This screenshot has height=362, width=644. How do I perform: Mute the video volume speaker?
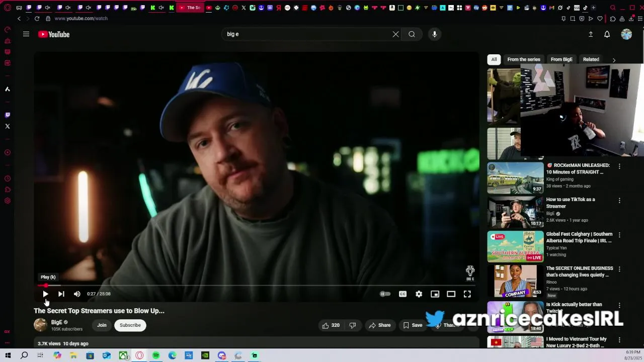tap(77, 294)
